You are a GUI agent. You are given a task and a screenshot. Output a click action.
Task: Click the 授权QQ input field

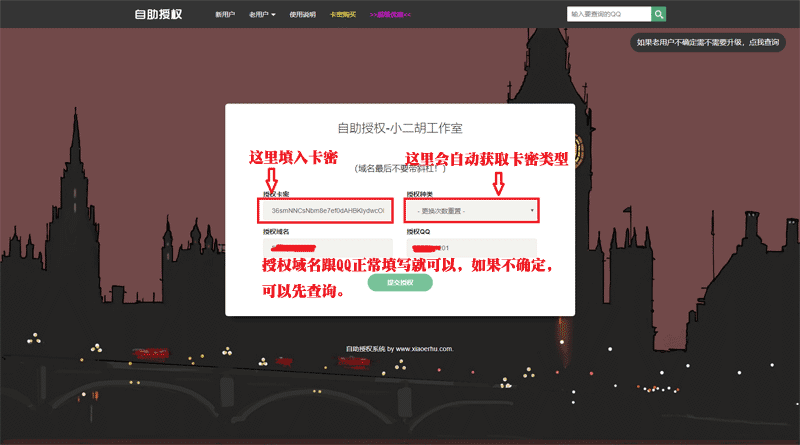pos(472,248)
